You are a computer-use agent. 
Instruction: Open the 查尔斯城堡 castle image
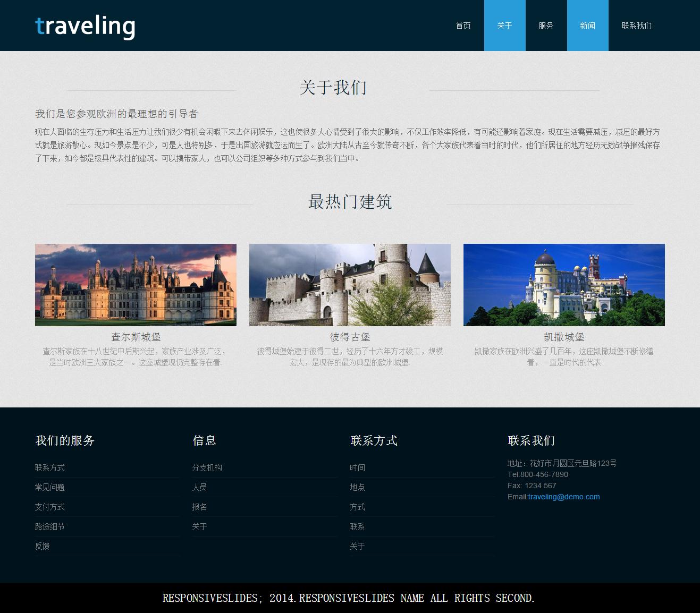click(136, 285)
